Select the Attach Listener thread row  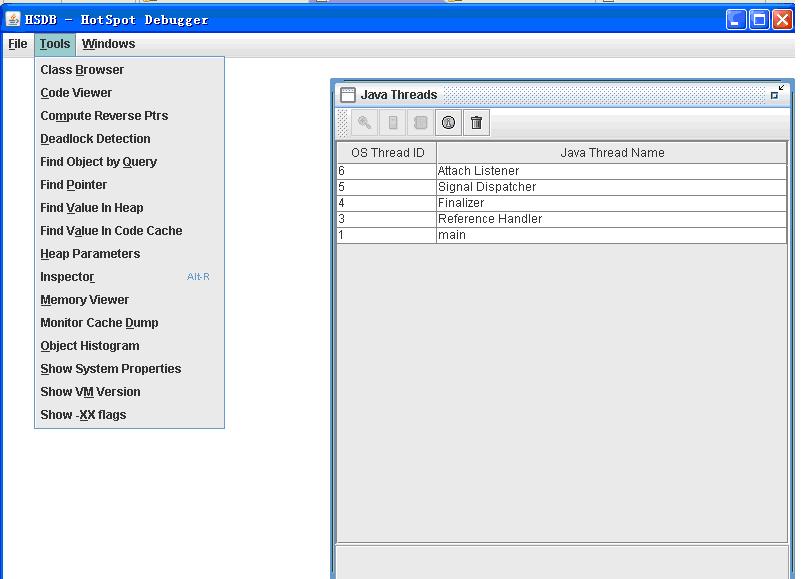click(x=562, y=171)
